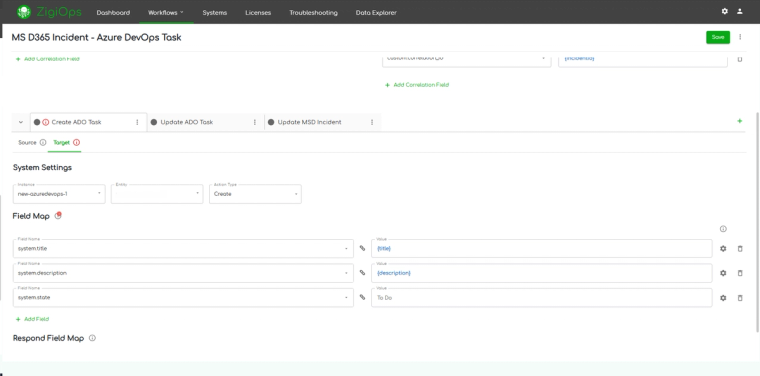Open system.description Field Name dropdown
The image size is (760, 376).
[x=183, y=273]
